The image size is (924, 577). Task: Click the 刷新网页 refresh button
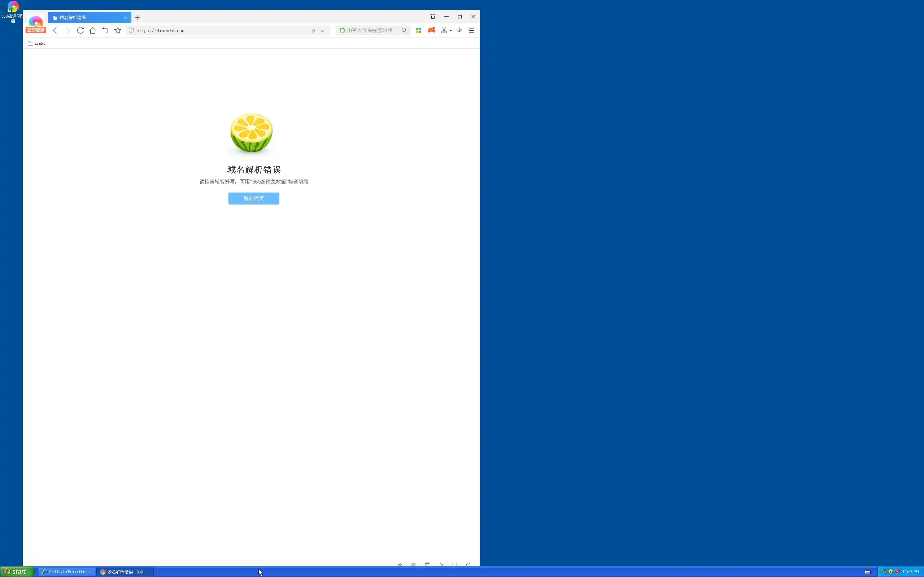tap(253, 198)
